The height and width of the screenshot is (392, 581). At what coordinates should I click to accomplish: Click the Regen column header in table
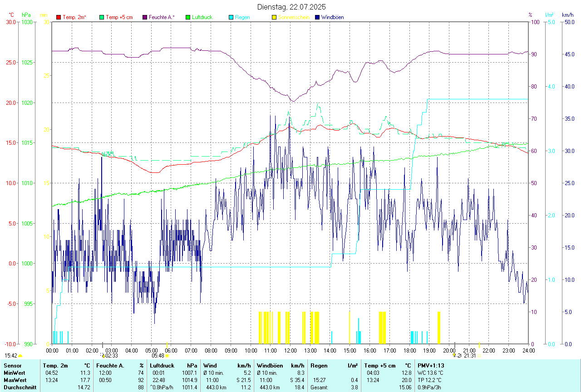pyautogui.click(x=318, y=365)
